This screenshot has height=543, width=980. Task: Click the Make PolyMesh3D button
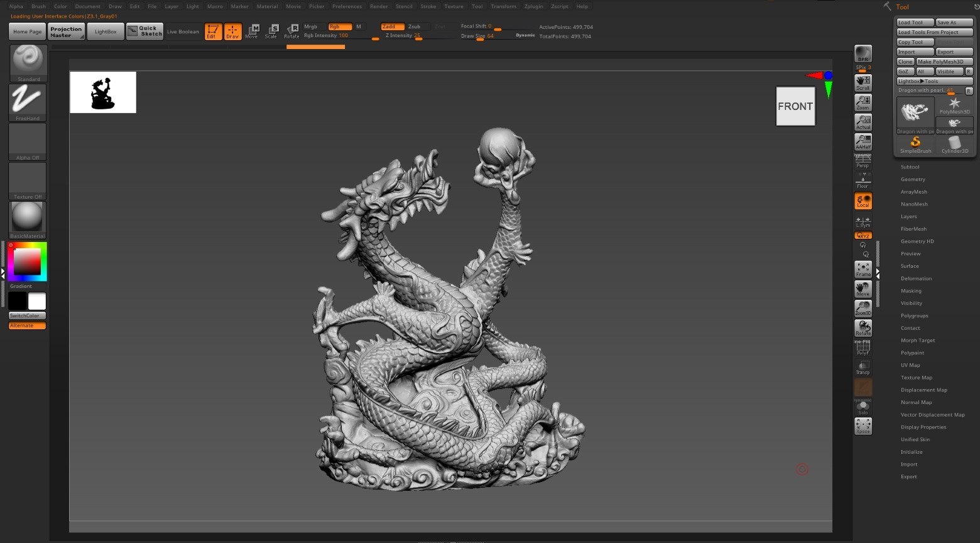click(x=944, y=62)
